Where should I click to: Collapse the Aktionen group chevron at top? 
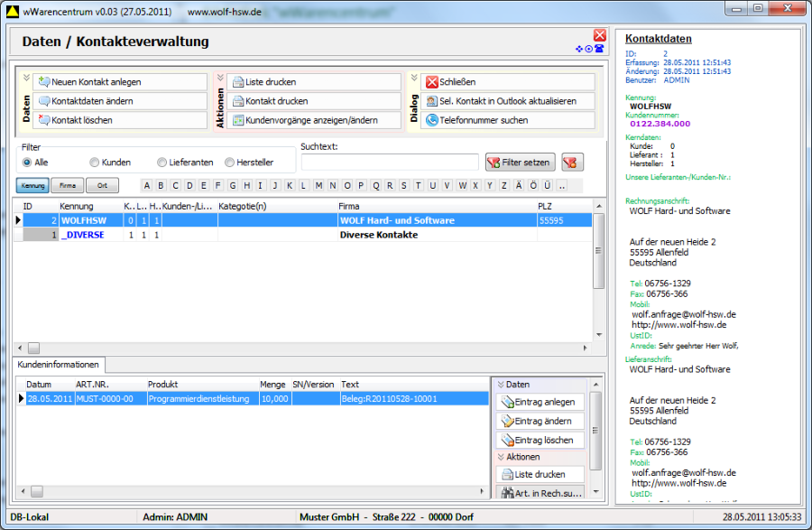tap(220, 78)
